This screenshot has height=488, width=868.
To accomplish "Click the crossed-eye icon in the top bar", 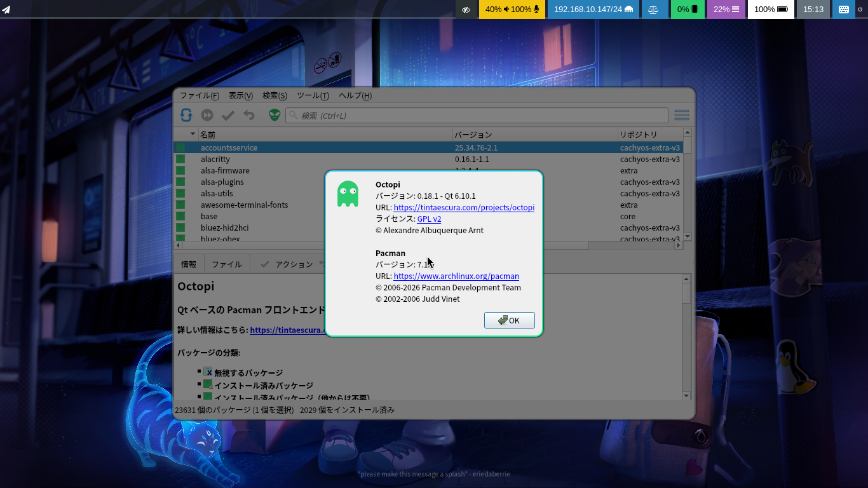I will point(466,10).
